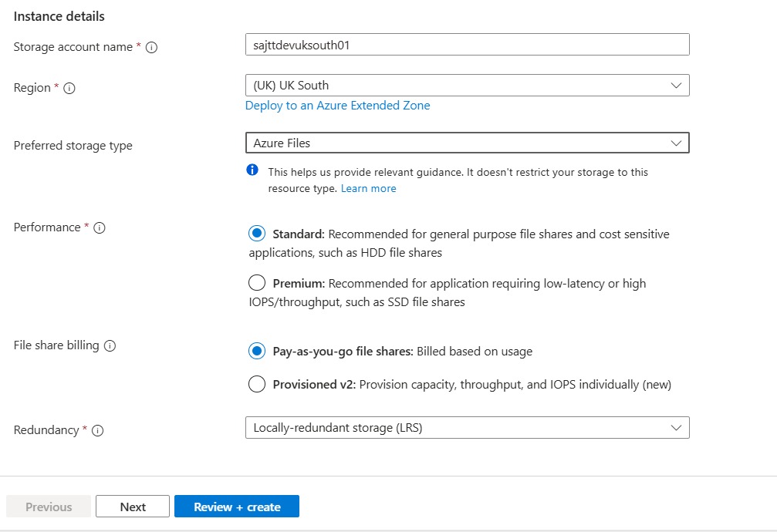
Task: Click info icon beside Storage account name
Action: coord(152,47)
